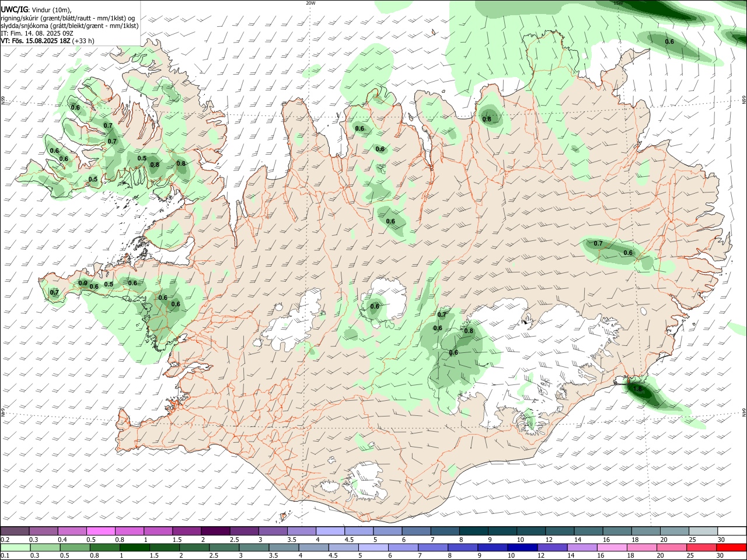
Task: Choose the light lavender swatch labeled 4 in the upper legend row
Action: coord(330,531)
